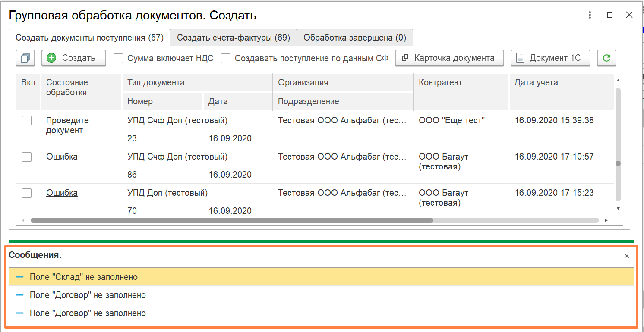Click the horizontal scroll right arrow

606,220
